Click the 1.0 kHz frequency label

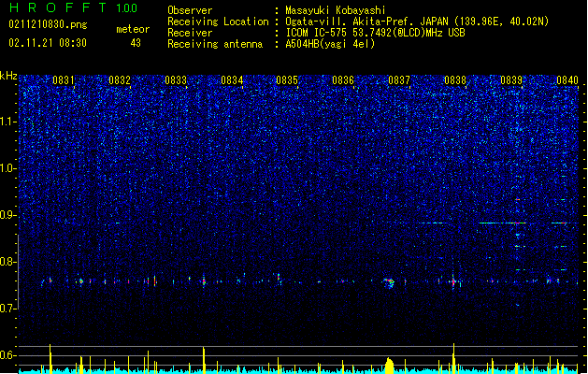click(8, 168)
